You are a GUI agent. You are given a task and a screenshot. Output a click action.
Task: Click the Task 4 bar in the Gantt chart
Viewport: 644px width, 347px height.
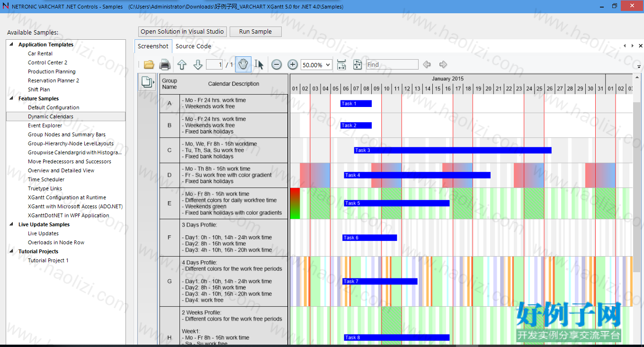(x=417, y=175)
